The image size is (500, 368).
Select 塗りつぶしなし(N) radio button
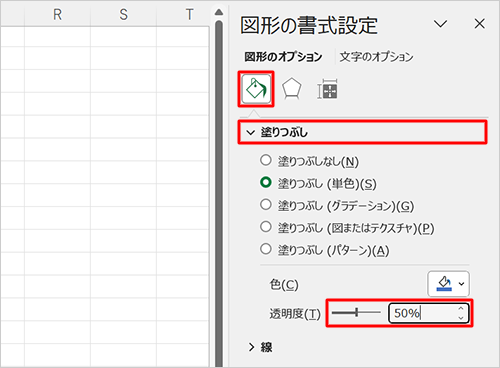coord(266,160)
